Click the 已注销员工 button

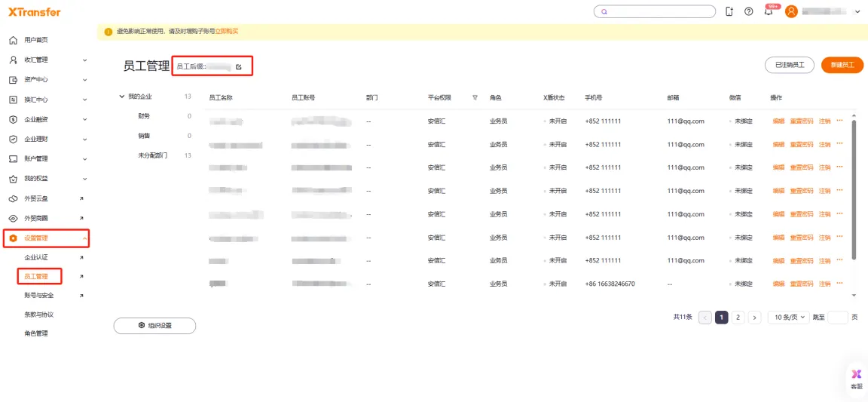click(x=789, y=66)
